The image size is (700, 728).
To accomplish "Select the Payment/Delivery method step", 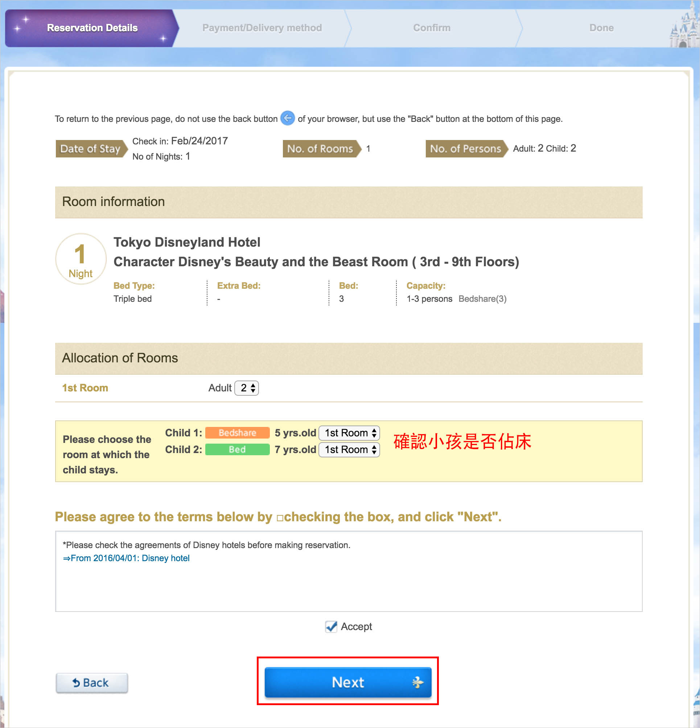I will pyautogui.click(x=262, y=28).
